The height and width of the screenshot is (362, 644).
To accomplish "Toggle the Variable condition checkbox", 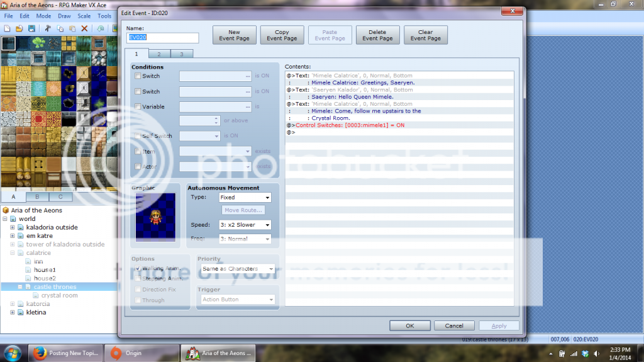I will click(x=138, y=107).
